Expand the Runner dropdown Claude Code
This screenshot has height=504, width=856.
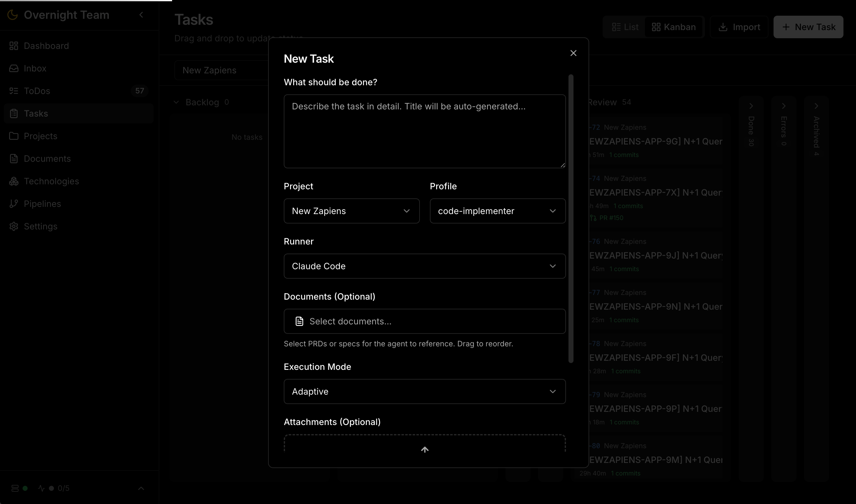click(425, 266)
